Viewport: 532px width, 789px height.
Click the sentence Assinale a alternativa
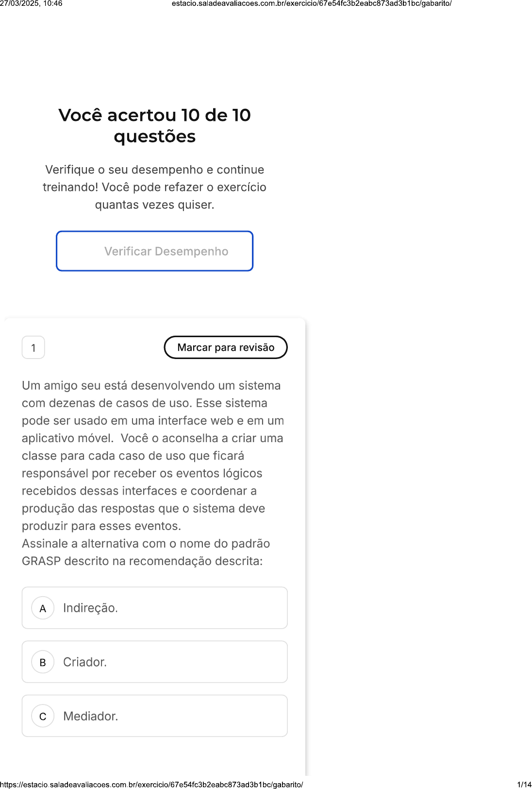[146, 544]
